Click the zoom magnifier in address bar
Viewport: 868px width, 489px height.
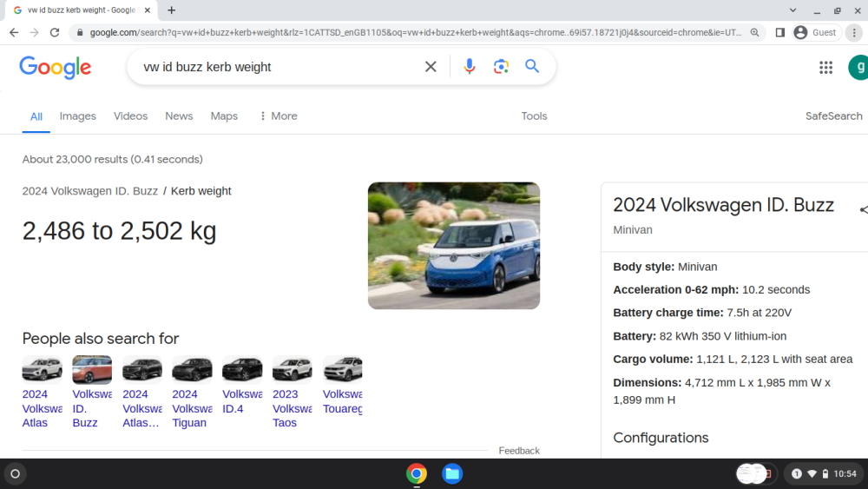[x=754, y=33]
